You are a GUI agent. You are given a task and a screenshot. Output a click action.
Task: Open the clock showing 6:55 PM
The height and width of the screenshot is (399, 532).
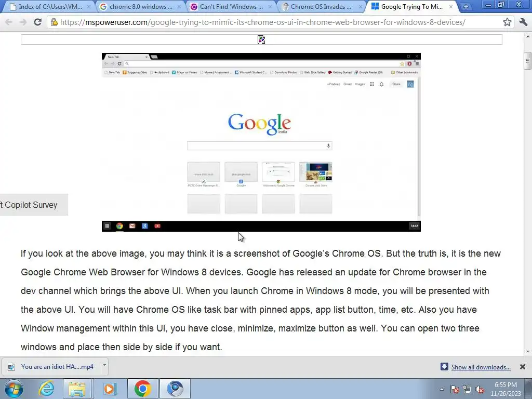(x=506, y=389)
